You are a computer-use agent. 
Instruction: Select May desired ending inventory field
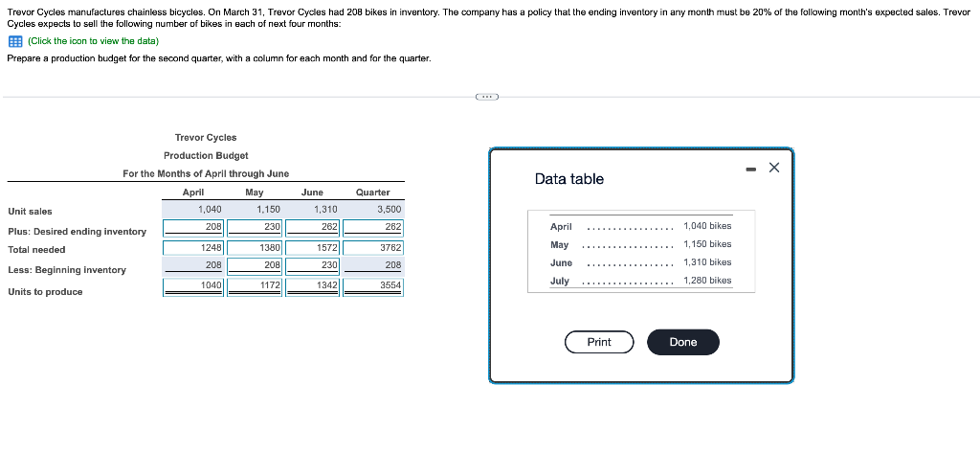point(255,226)
